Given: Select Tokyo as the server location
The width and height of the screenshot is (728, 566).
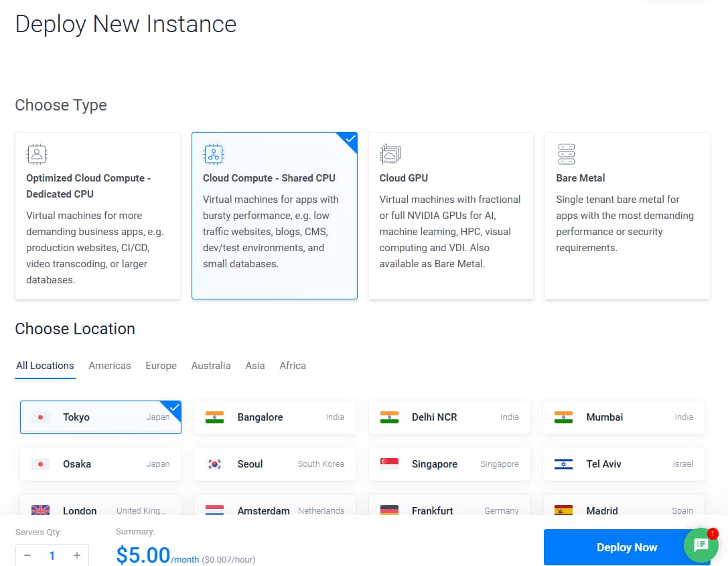Looking at the screenshot, I should [x=100, y=417].
